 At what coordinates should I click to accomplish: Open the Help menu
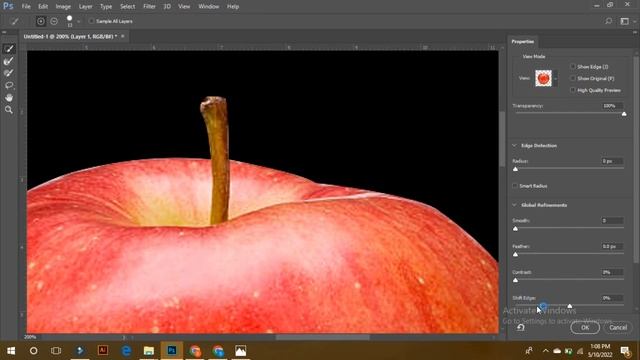233,7
